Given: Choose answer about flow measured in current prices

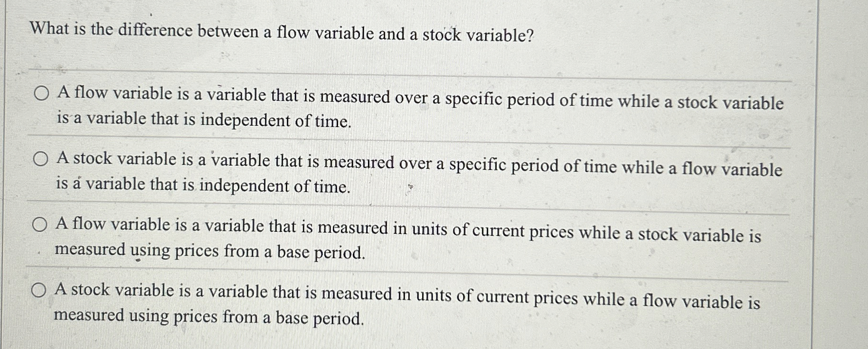Looking at the screenshot, I should pyautogui.click(x=40, y=225).
